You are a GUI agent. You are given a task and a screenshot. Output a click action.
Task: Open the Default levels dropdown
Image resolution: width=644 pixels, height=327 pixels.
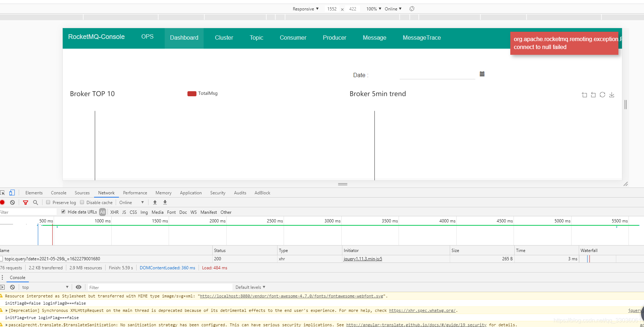[250, 287]
